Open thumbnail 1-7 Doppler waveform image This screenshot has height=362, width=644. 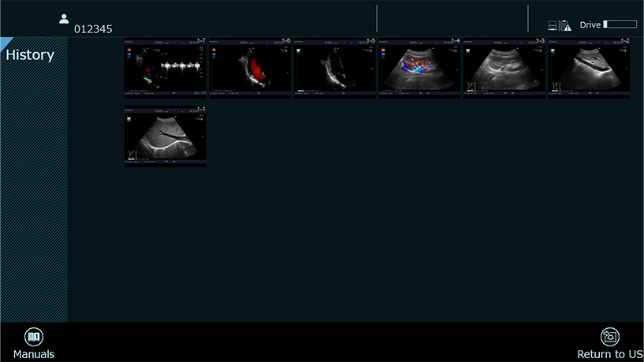166,68
